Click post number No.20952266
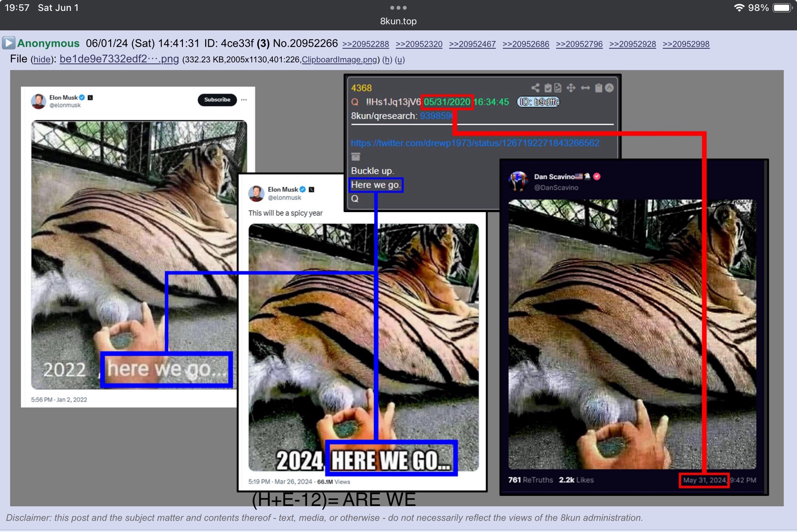The image size is (797, 532). [x=305, y=43]
